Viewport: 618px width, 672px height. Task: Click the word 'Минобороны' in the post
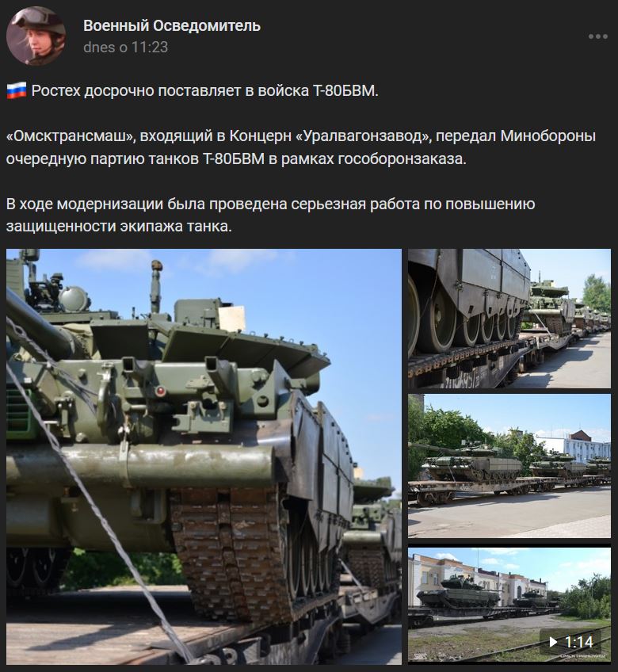click(x=548, y=136)
